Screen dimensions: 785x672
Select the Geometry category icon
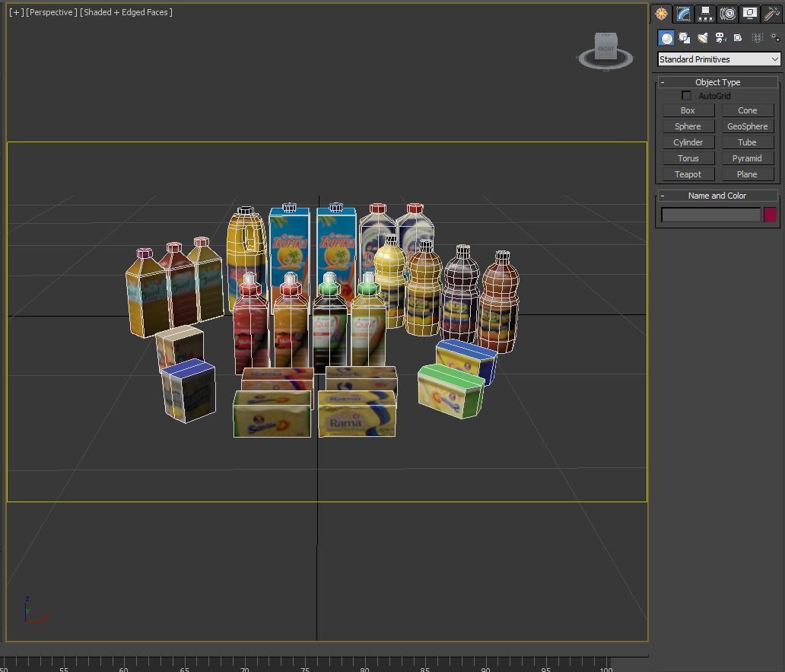pos(666,38)
